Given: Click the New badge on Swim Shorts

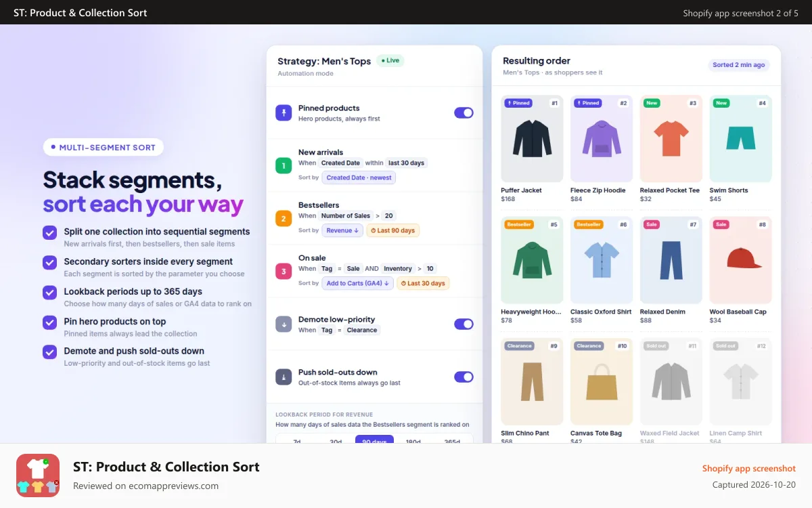Looking at the screenshot, I should [x=721, y=103].
